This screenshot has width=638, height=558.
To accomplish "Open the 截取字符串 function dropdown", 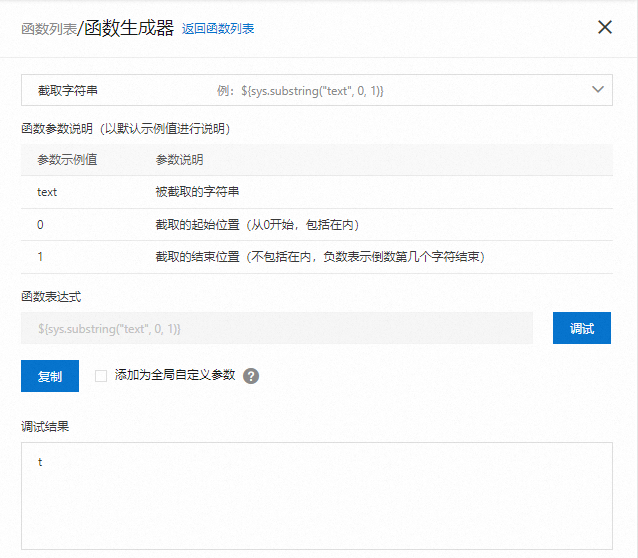I will 317,90.
